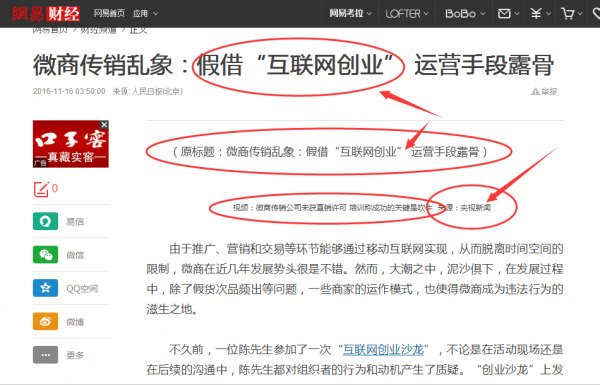This screenshot has width=600, height=385.
Task: Click the chevron next to 应用
Action: pyautogui.click(x=155, y=14)
